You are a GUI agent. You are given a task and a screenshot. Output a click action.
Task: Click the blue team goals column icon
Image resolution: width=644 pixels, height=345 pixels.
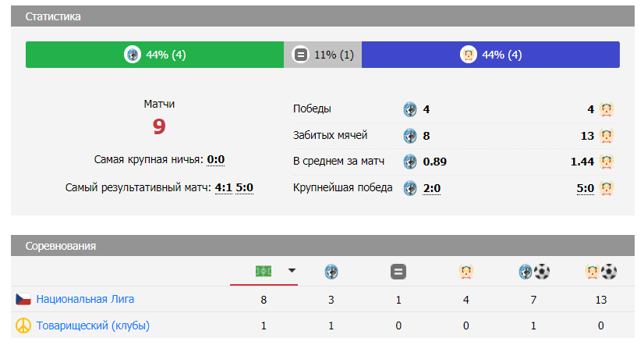pyautogui.click(x=534, y=272)
